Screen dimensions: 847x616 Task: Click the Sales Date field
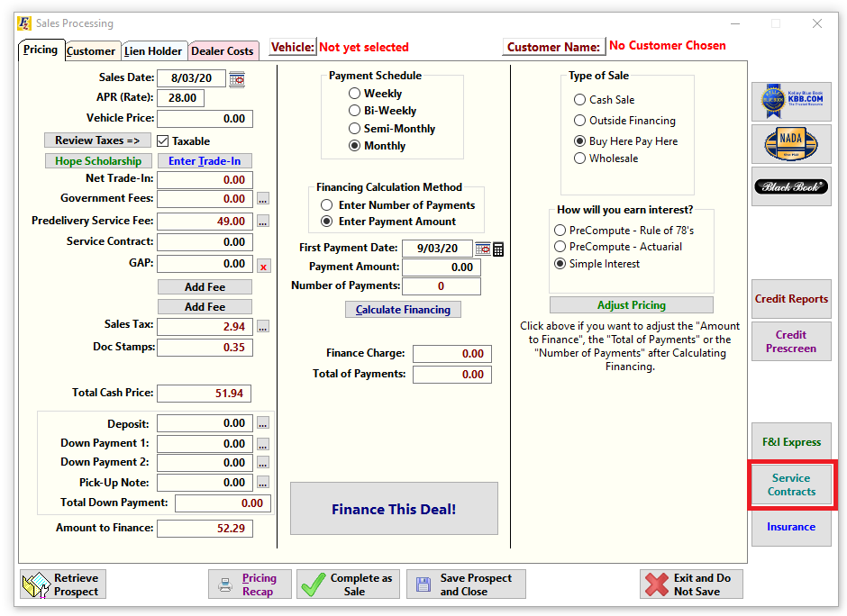pyautogui.click(x=191, y=78)
